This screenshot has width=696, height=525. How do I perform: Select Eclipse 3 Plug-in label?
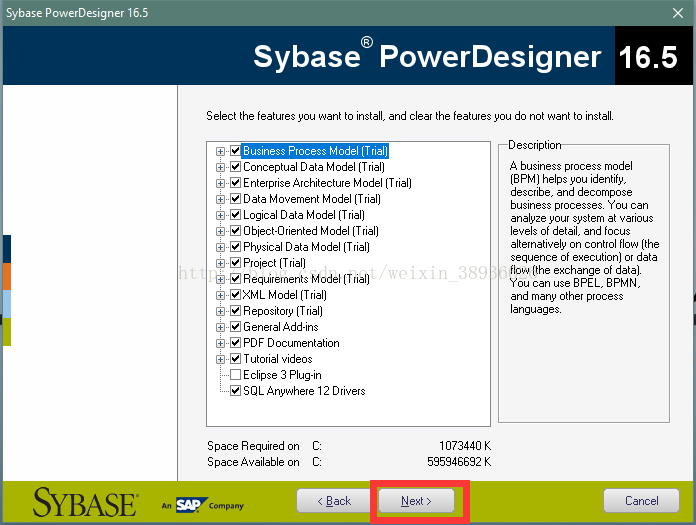282,375
